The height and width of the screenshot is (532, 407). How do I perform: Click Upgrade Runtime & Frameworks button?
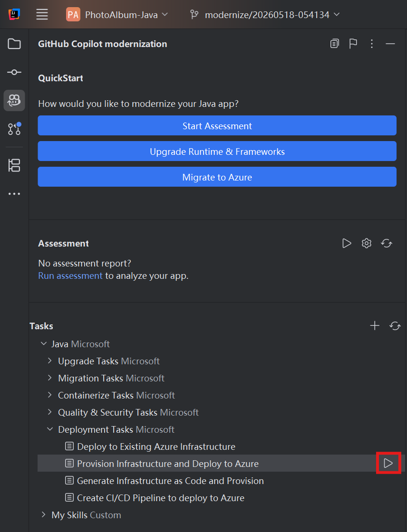point(217,152)
